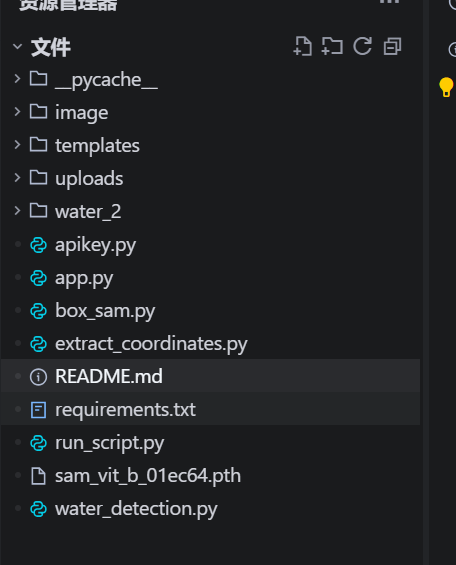
Task: Open app.py file
Action: point(210,278)
